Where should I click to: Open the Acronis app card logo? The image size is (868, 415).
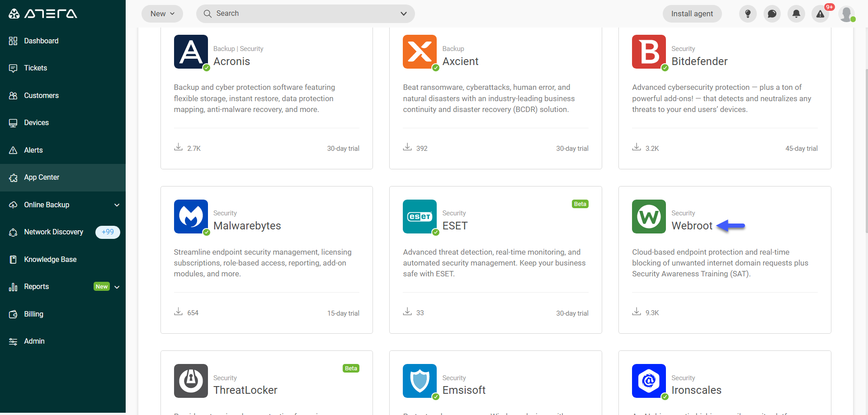tap(191, 52)
